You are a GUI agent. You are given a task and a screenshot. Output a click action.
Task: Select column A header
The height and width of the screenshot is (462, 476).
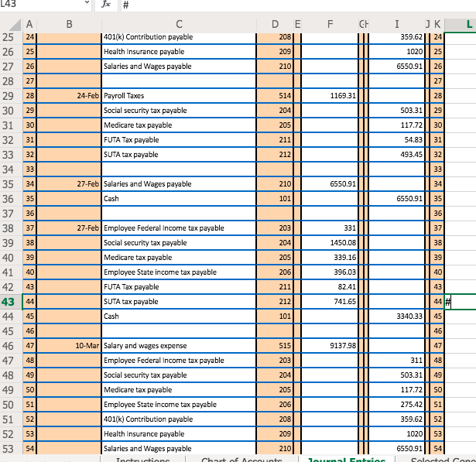[29, 24]
